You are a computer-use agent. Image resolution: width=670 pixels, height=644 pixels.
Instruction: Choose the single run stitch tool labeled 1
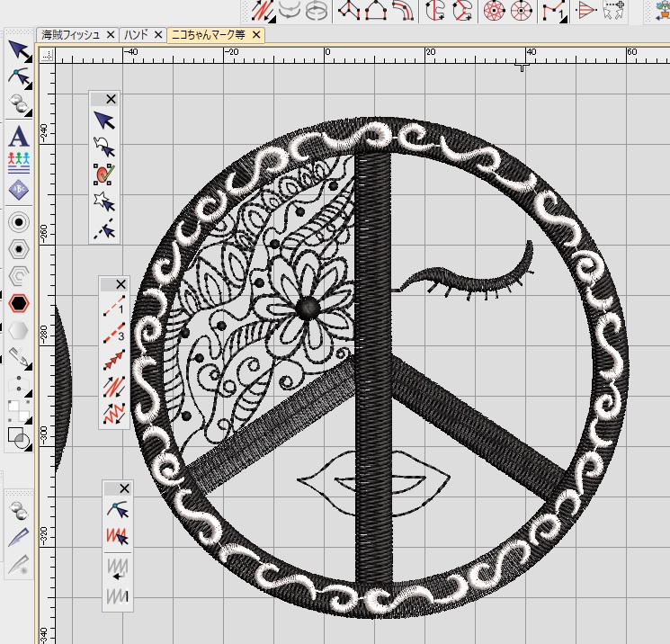114,306
